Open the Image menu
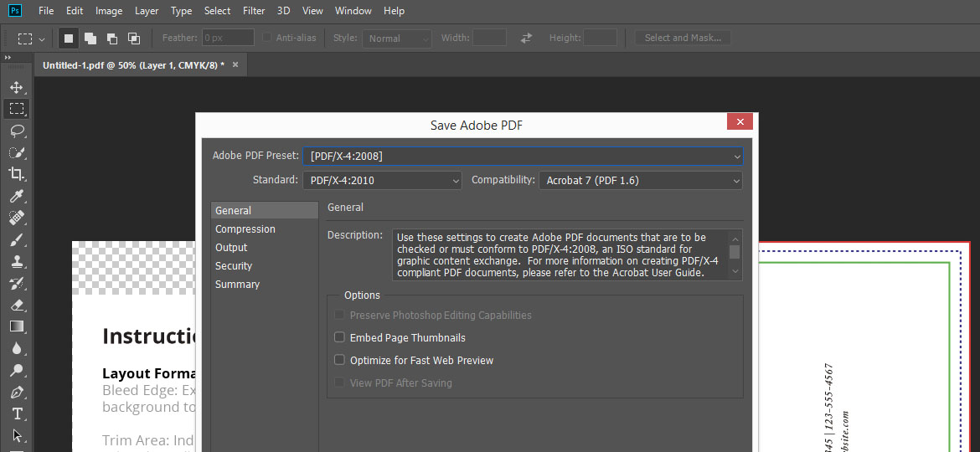Screen dimensions: 980x452 pyautogui.click(x=109, y=11)
